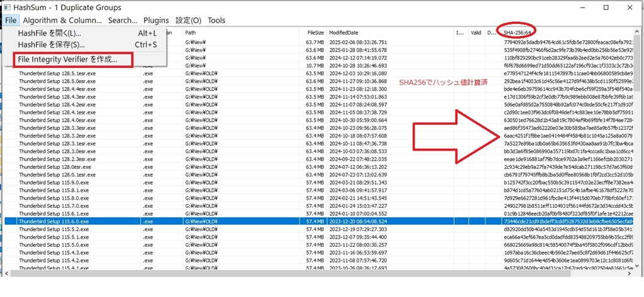Select Thunderbird Setup 128.3.3esr.exe row

320,128
